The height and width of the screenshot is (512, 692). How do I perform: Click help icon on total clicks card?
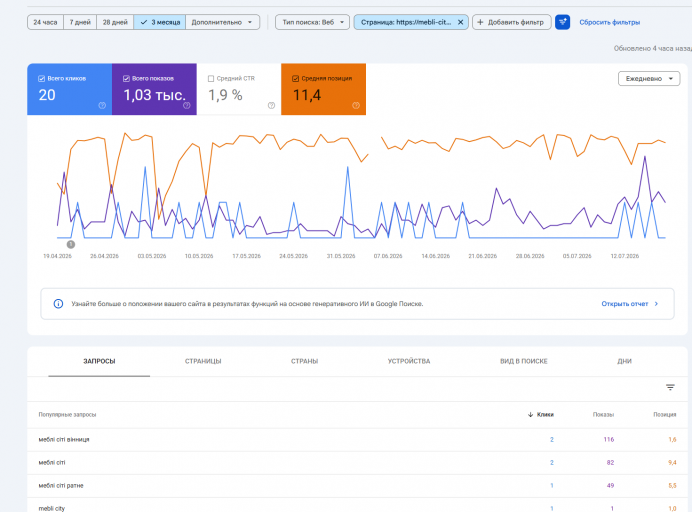pyautogui.click(x=102, y=105)
